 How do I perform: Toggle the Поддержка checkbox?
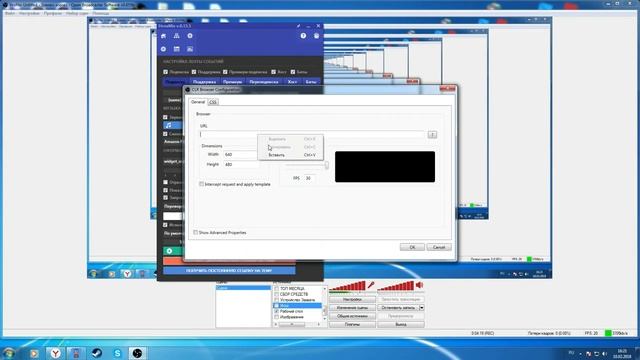coord(194,72)
